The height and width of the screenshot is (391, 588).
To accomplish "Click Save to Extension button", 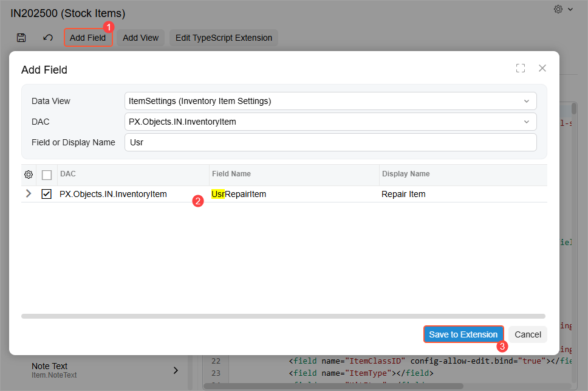I will 463,334.
